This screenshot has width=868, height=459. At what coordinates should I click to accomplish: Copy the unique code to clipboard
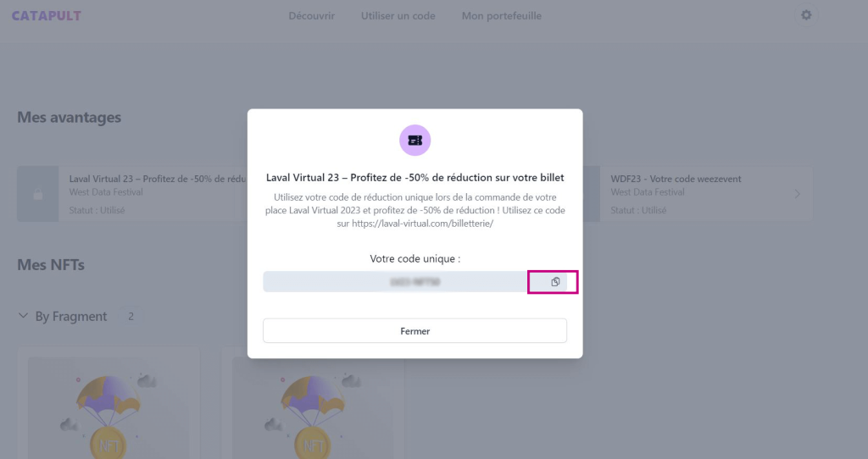click(x=554, y=282)
